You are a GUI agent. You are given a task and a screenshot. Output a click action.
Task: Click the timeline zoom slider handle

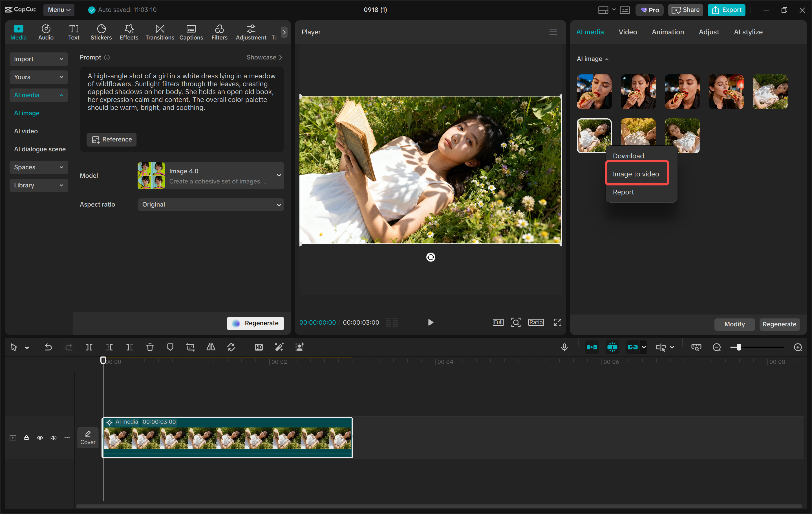738,347
